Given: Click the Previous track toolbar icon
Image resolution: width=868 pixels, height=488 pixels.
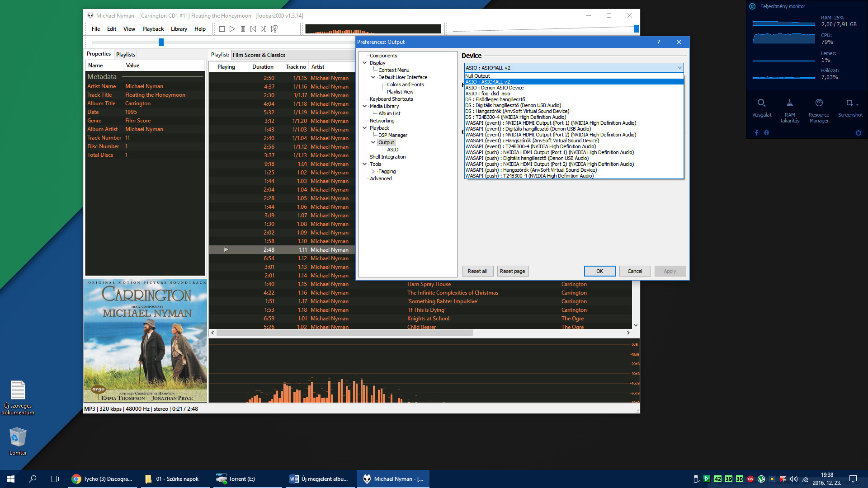Looking at the screenshot, I should coord(253,29).
